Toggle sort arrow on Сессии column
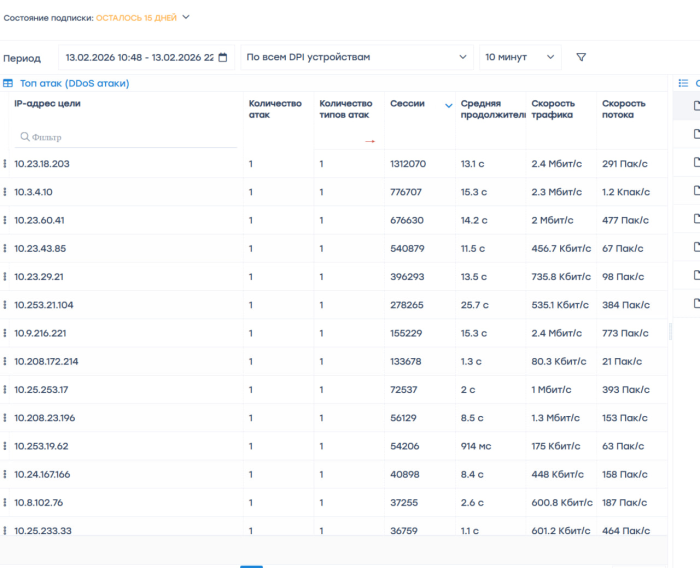This screenshot has height=568, width=700. (x=448, y=105)
